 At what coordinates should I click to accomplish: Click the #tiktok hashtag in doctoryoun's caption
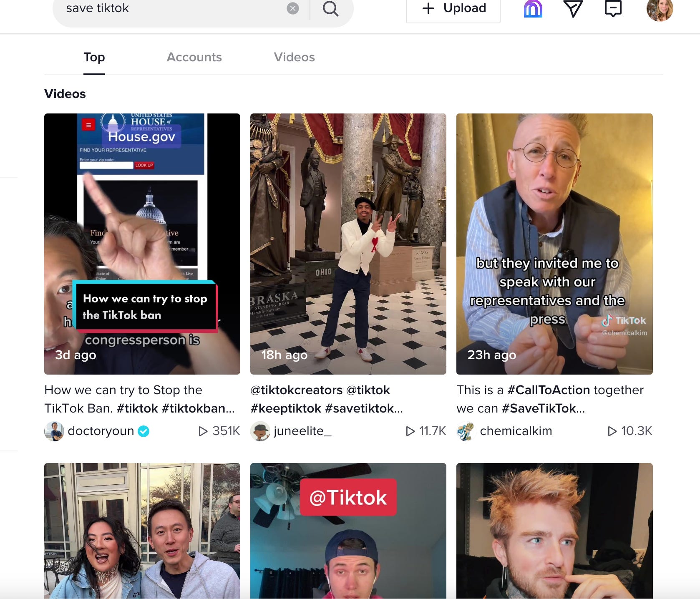[137, 408]
